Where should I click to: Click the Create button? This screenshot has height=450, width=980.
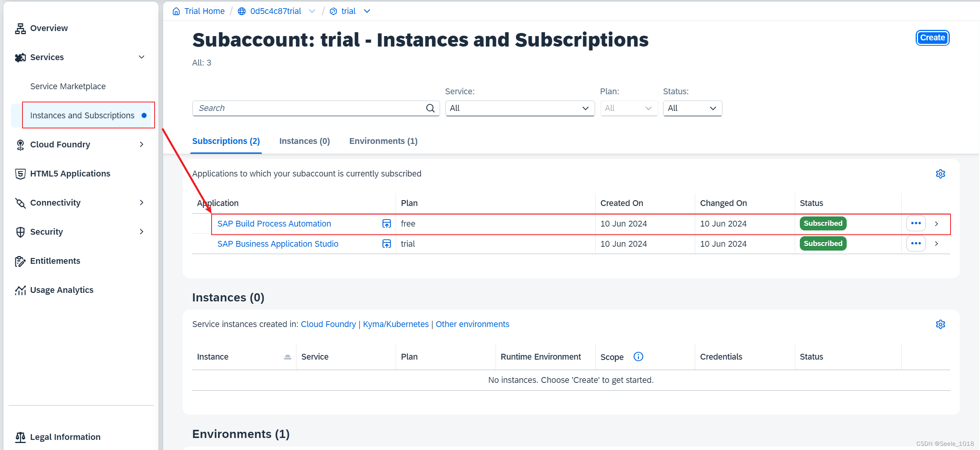click(x=932, y=38)
